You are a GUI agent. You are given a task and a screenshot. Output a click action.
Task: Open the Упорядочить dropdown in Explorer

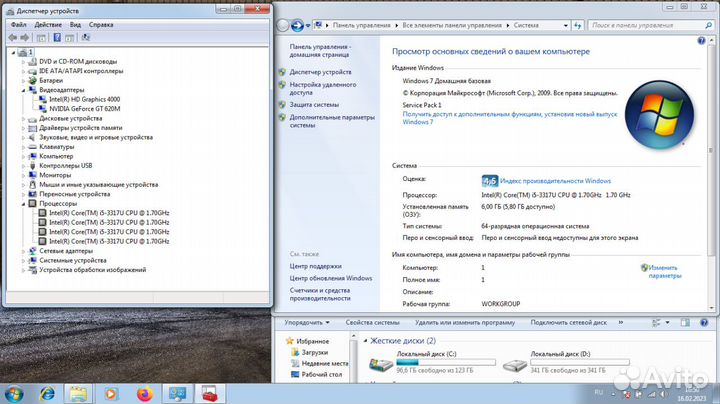[306, 323]
